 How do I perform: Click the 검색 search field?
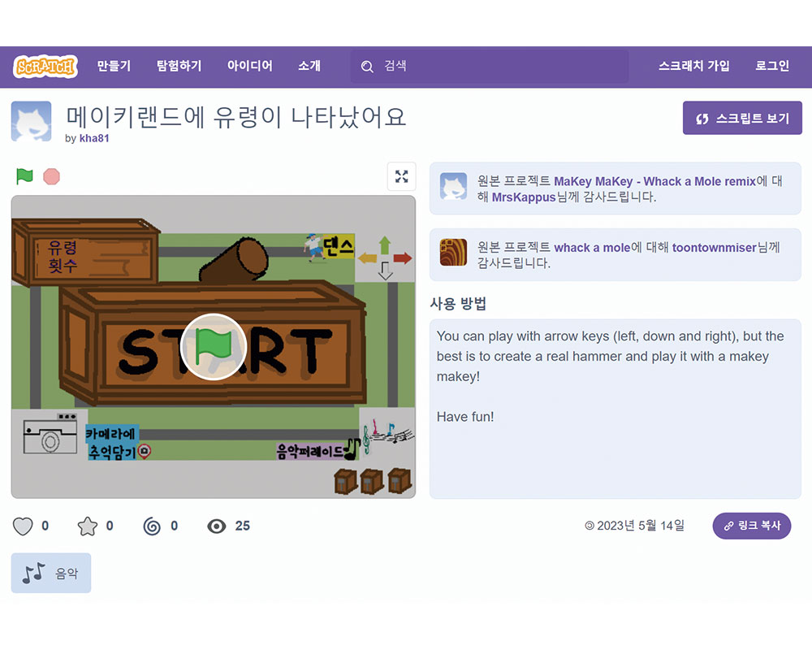[x=490, y=67]
